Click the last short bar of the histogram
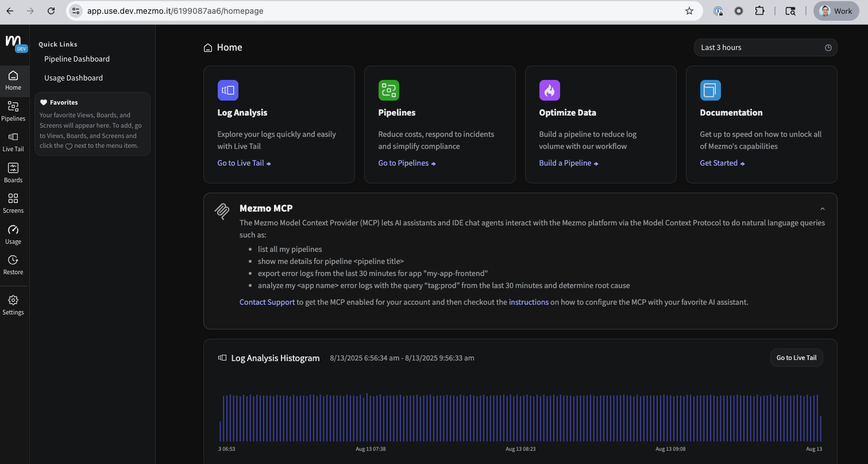 (821, 428)
